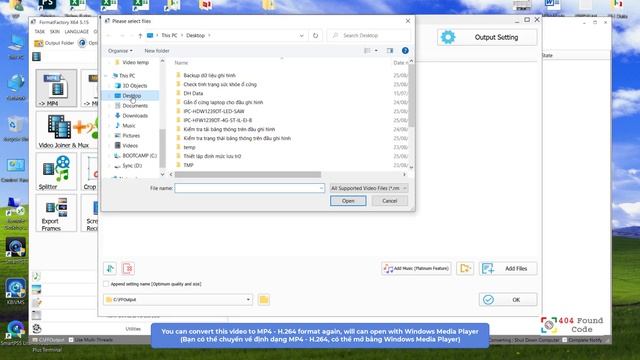Select the -> MP4 conversion tool
This screenshot has width=640, height=360.
point(56,88)
